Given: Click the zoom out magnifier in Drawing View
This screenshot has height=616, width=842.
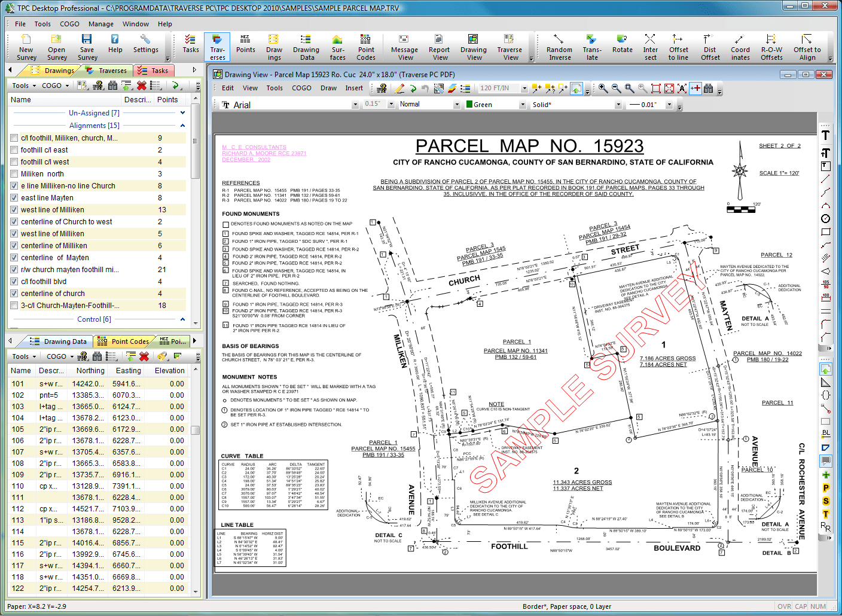Looking at the screenshot, I should pos(617,89).
